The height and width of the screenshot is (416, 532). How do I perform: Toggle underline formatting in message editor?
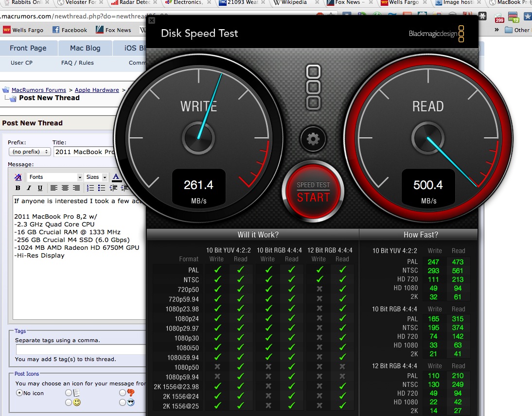pyautogui.click(x=40, y=188)
